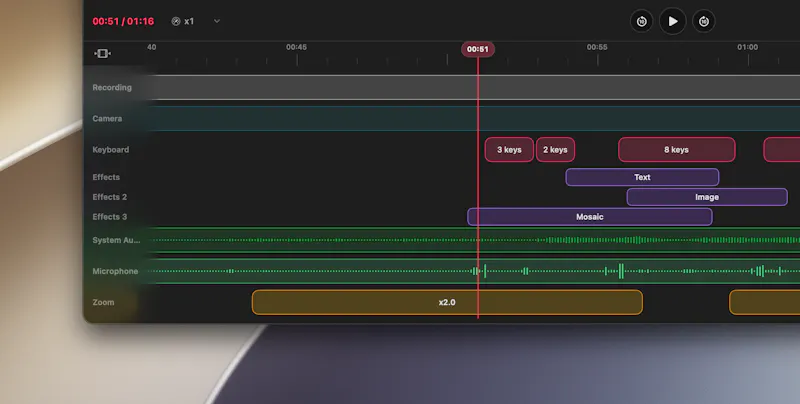This screenshot has width=800, height=404.
Task: Select the cut-off keyboard clip after 8 keys
Action: [x=782, y=150]
